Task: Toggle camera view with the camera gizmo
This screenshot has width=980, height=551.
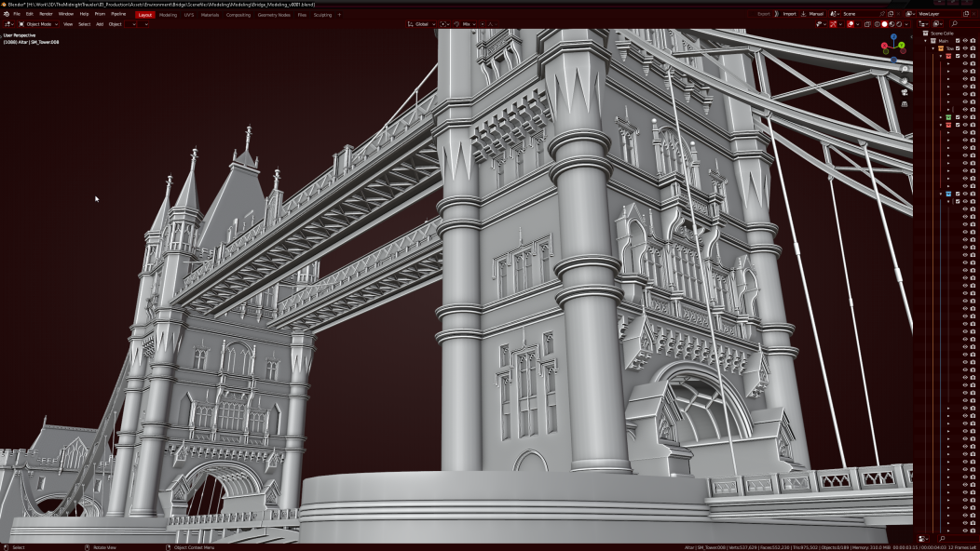Action: coord(905,92)
